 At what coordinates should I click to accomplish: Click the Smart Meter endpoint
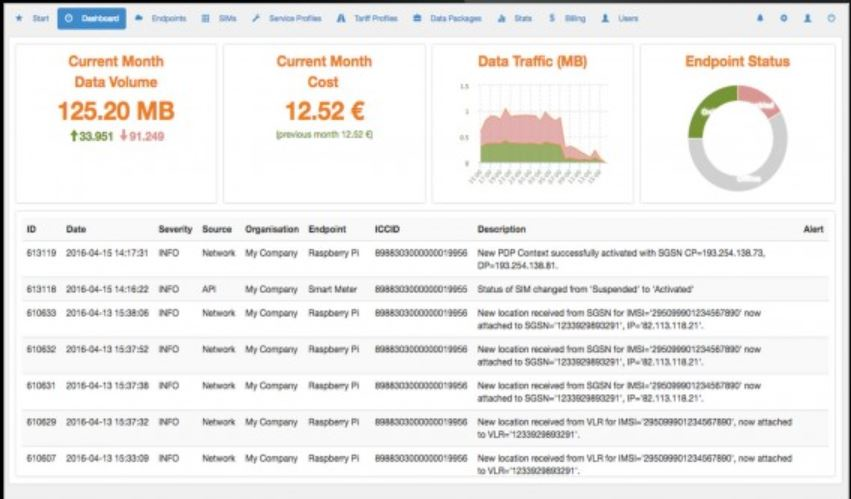(x=333, y=289)
